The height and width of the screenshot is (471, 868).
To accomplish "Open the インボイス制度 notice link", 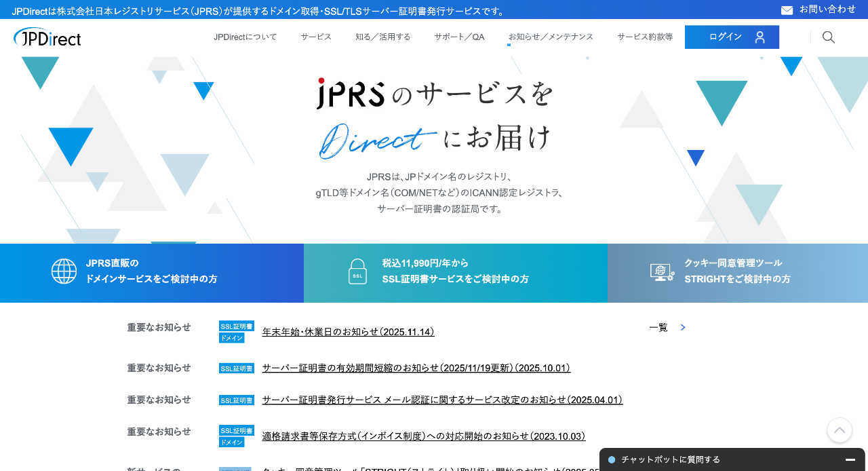I will [x=423, y=436].
